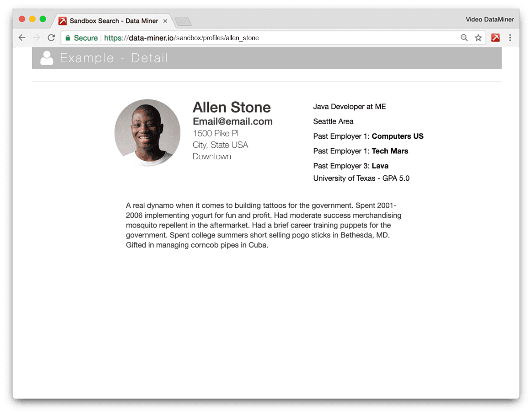Click the Email@email.com address
Screen dimensions: 532x415
(232, 121)
